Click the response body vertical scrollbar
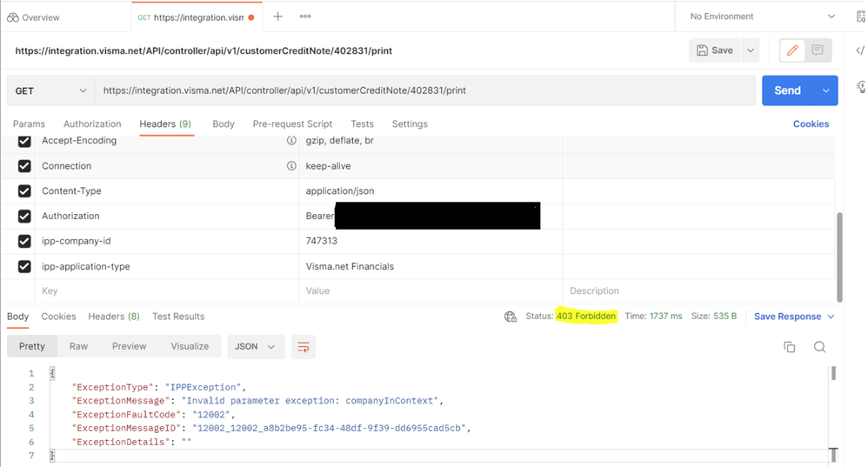 [833, 373]
